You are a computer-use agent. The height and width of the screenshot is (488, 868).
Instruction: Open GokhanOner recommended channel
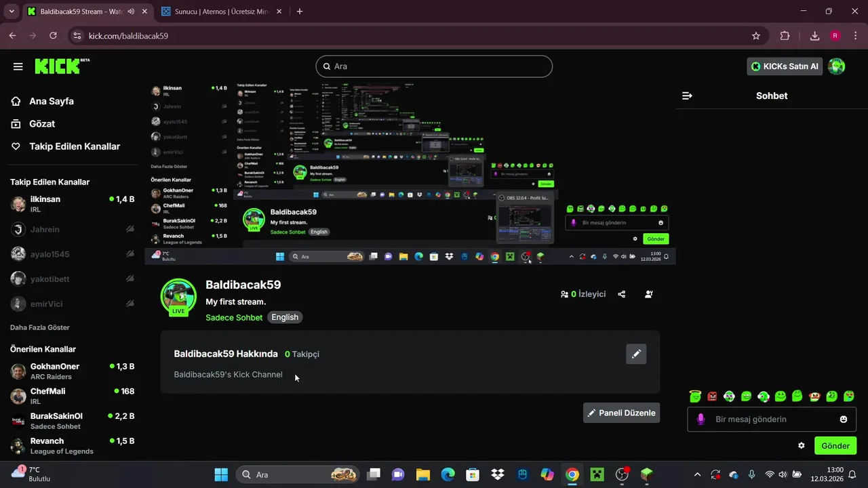(x=72, y=371)
